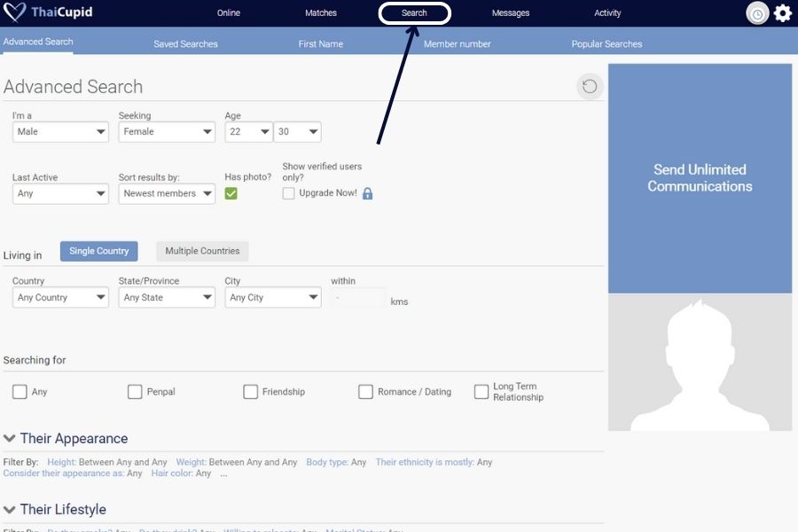
Task: Click the ThaiCupid heart logo
Action: [x=14, y=13]
